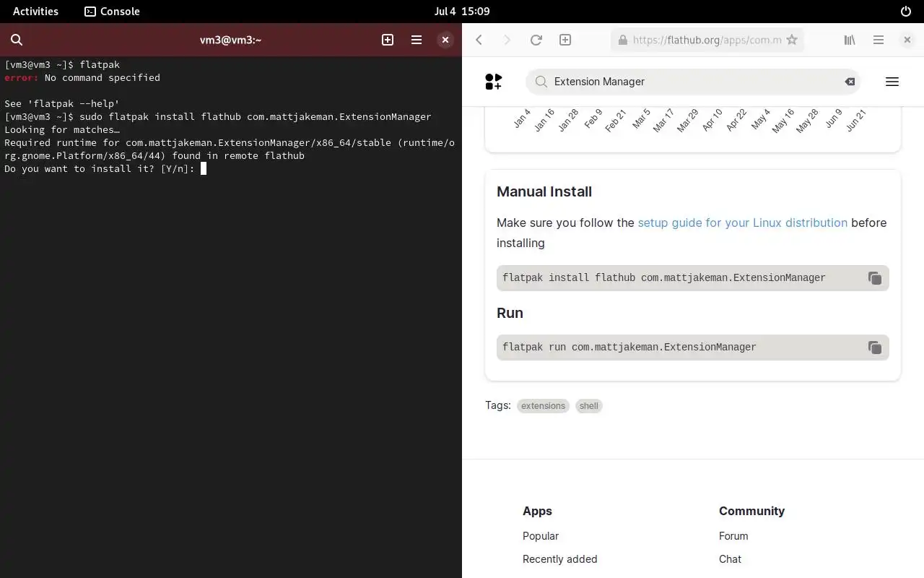Copy the flatpak install command
This screenshot has width=924, height=578.
coord(874,278)
